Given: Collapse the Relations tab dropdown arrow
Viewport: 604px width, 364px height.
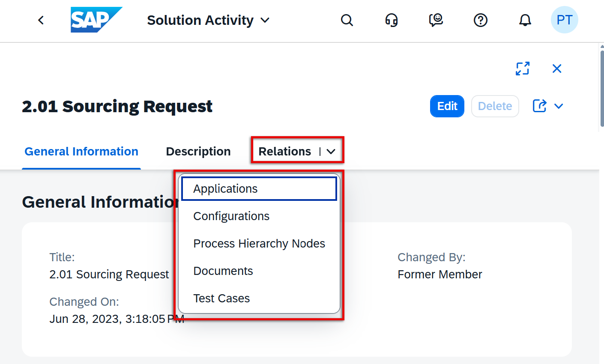Looking at the screenshot, I should [331, 152].
